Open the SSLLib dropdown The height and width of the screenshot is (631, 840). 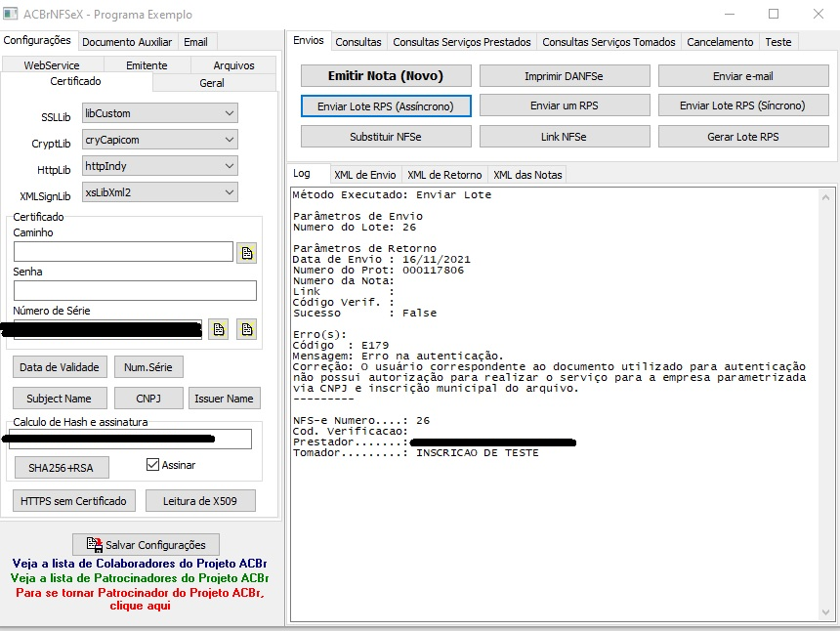pos(159,113)
